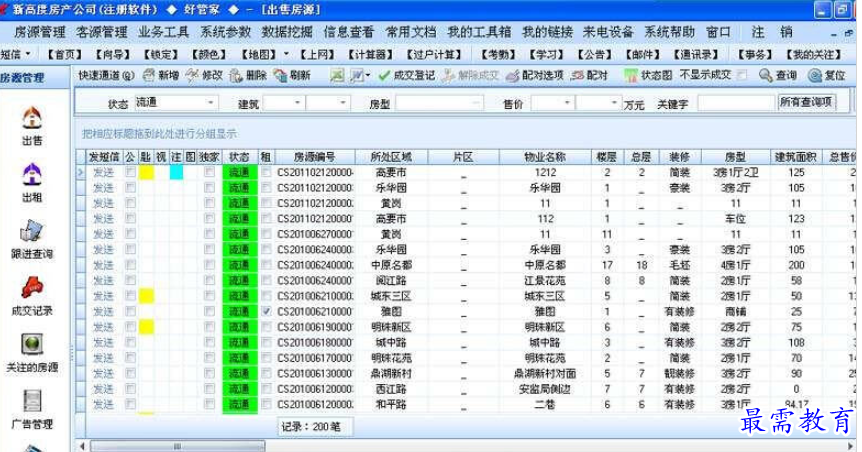Click the 配对选项 toolbar icon

(x=512, y=75)
